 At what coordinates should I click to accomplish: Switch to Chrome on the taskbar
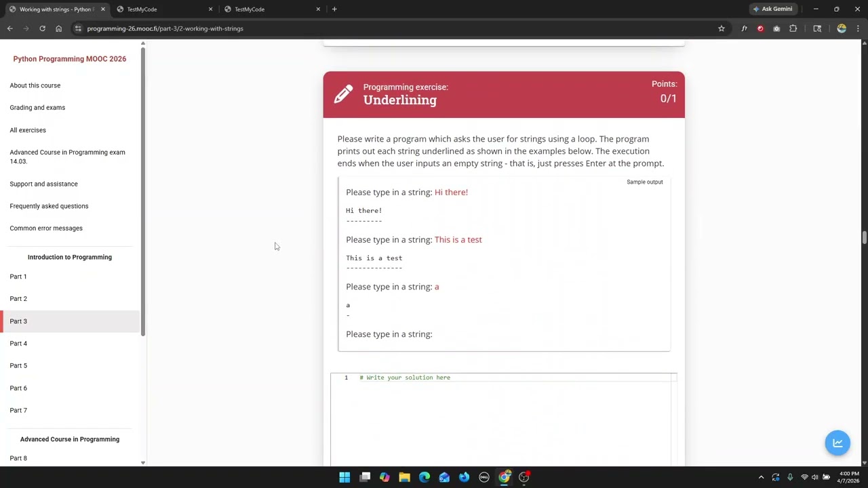(504, 477)
